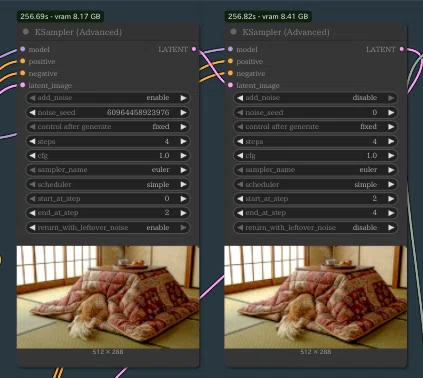Viewport: 423px width, 378px height.
Task: Increase steps using right arrow in right node
Action: click(391, 141)
